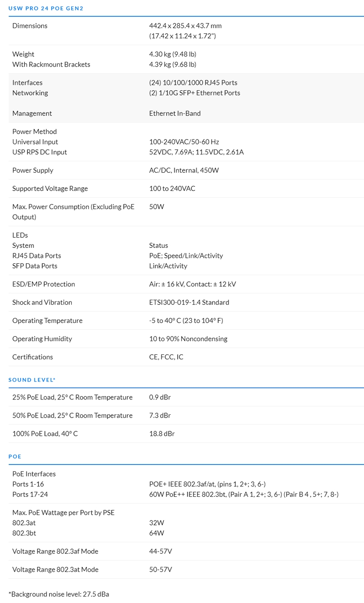Viewport: 364px width, 603px height.
Task: Select the USP RPS DC Input label
Action: click(40, 152)
